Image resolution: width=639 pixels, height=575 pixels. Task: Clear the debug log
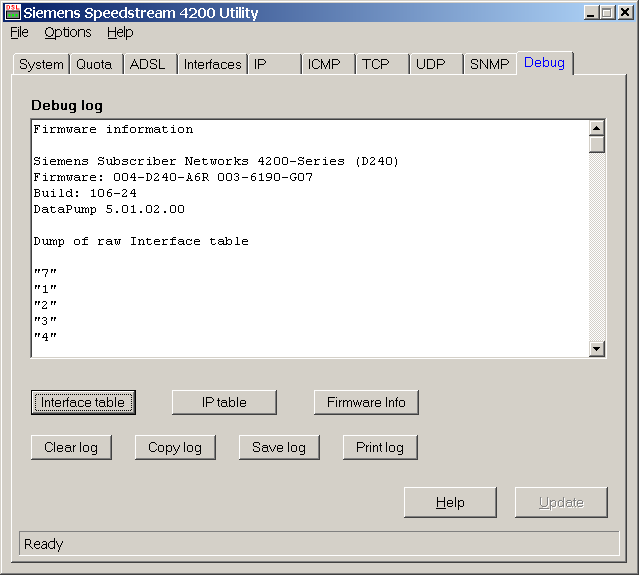click(71, 447)
